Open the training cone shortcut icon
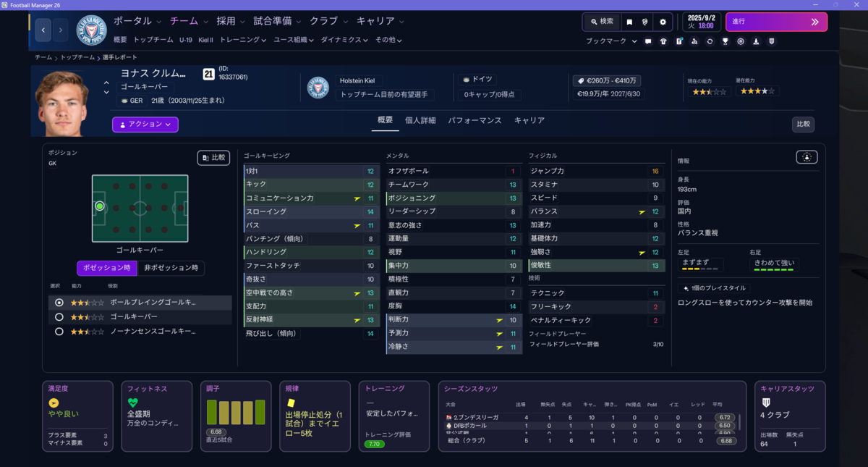Image resolution: width=868 pixels, height=467 pixels. coord(756,41)
